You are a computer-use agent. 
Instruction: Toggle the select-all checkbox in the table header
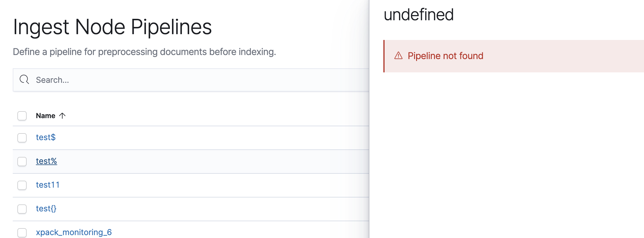click(22, 115)
